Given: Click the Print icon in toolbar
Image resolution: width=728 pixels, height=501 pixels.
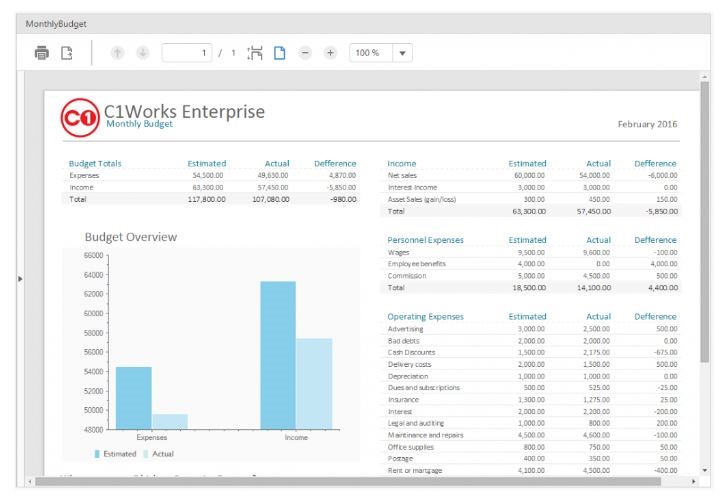Looking at the screenshot, I should (42, 53).
